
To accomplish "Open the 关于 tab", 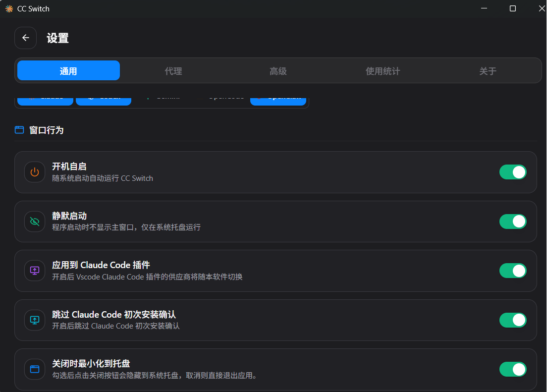I will coord(488,71).
